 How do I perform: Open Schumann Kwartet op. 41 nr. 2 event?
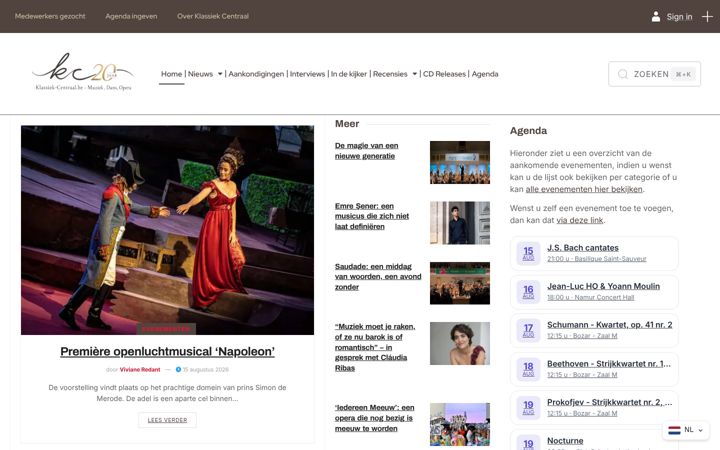tap(609, 325)
